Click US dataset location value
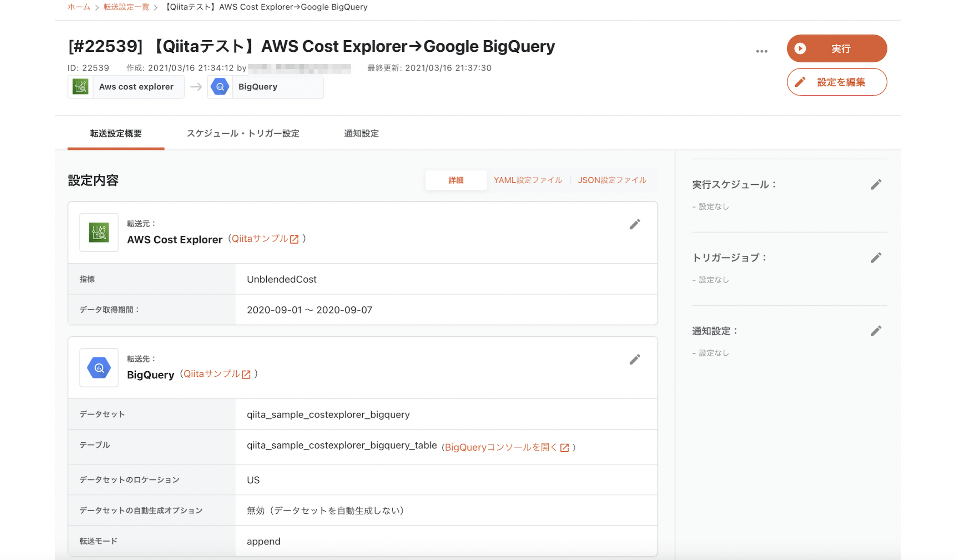The image size is (956, 560). tap(253, 480)
